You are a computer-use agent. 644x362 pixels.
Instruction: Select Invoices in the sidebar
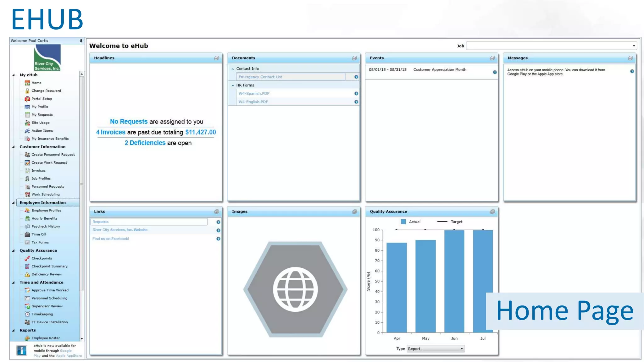pos(38,171)
